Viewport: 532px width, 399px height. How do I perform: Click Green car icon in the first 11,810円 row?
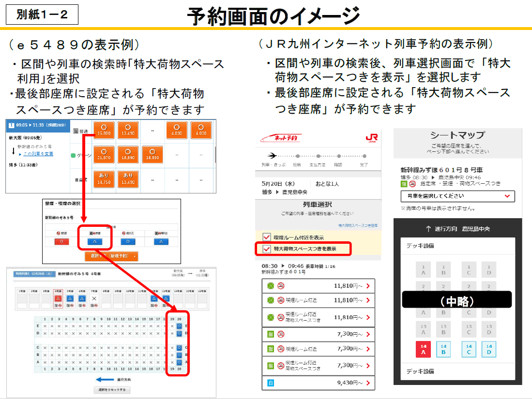[271, 286]
